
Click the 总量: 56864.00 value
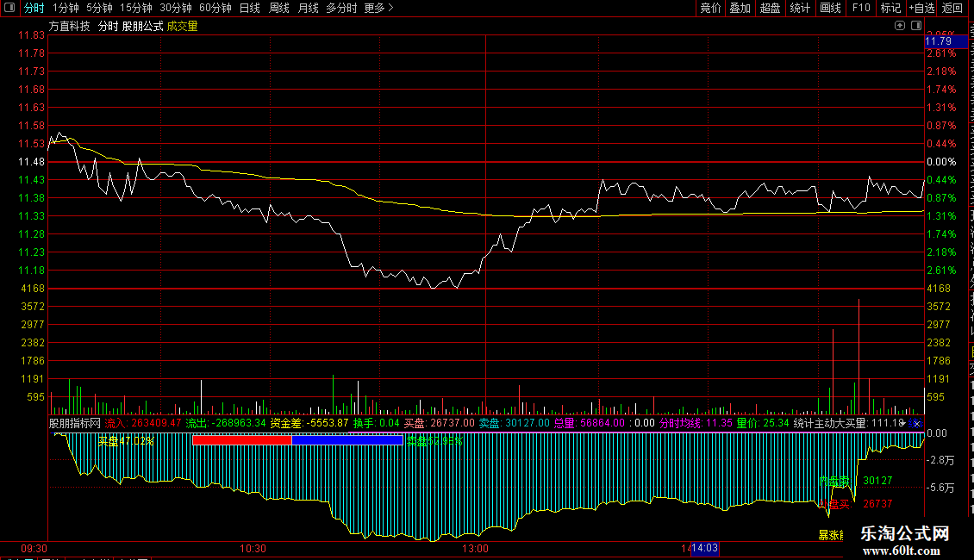(590, 423)
